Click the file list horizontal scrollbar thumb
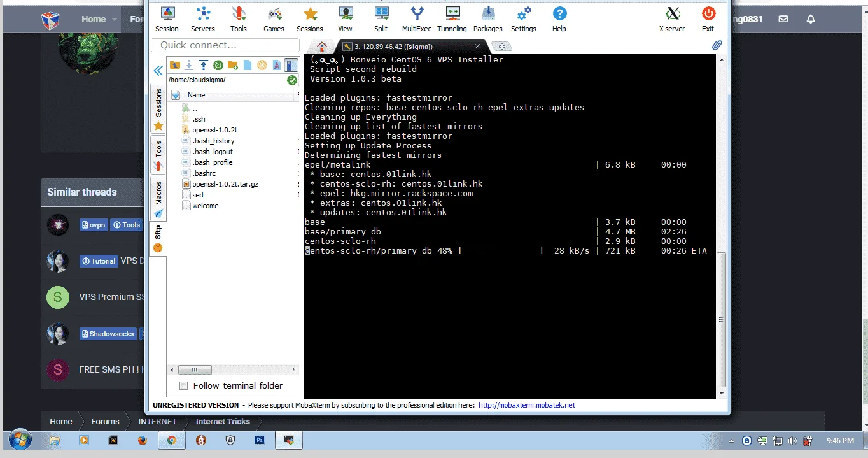 [x=195, y=369]
